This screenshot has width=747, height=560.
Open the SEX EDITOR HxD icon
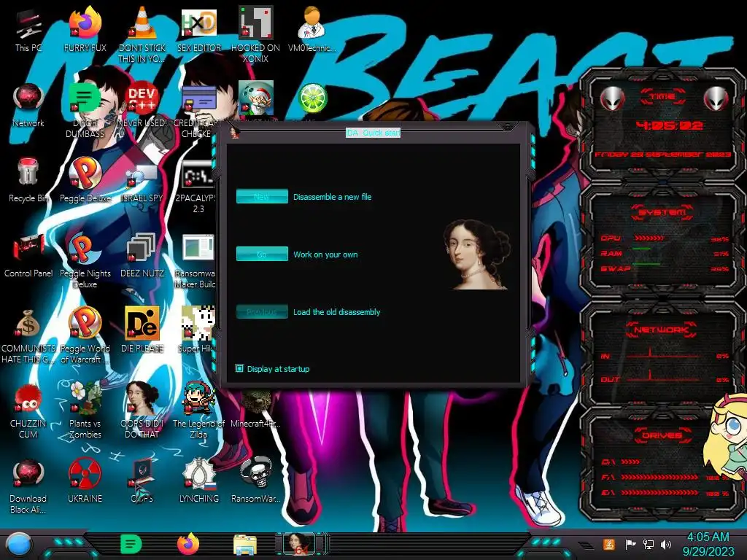(199, 29)
